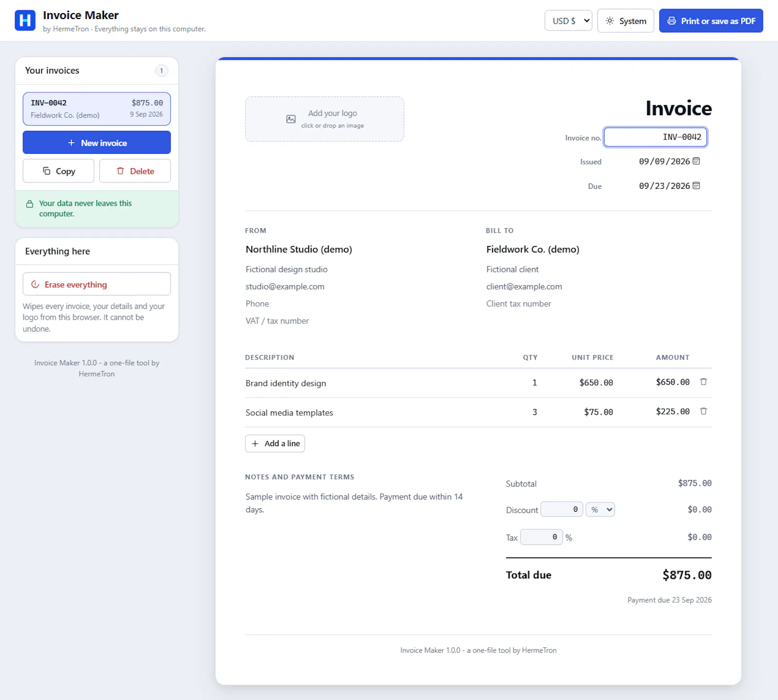Screen dimensions: 778x700
Task: Click the Tax percentage field
Action: [541, 537]
